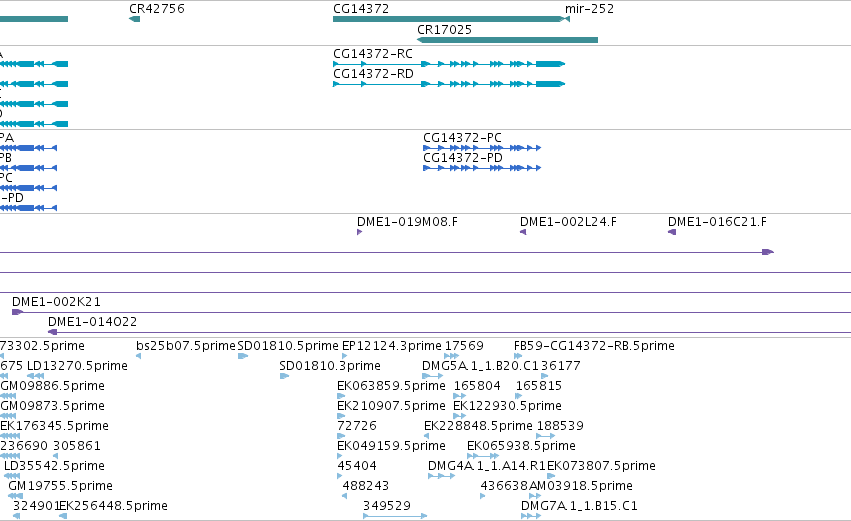The width and height of the screenshot is (851, 521).
Task: Click the DME1-014O22 text label
Action: click(x=92, y=322)
